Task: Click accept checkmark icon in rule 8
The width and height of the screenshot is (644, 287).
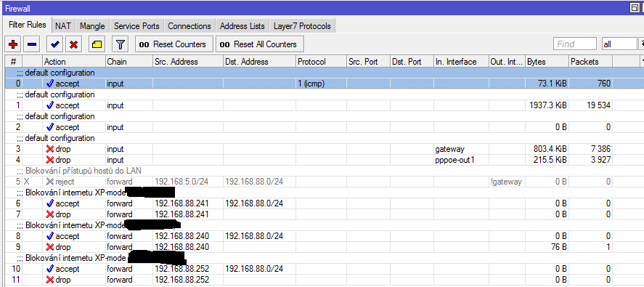Action: coord(49,236)
